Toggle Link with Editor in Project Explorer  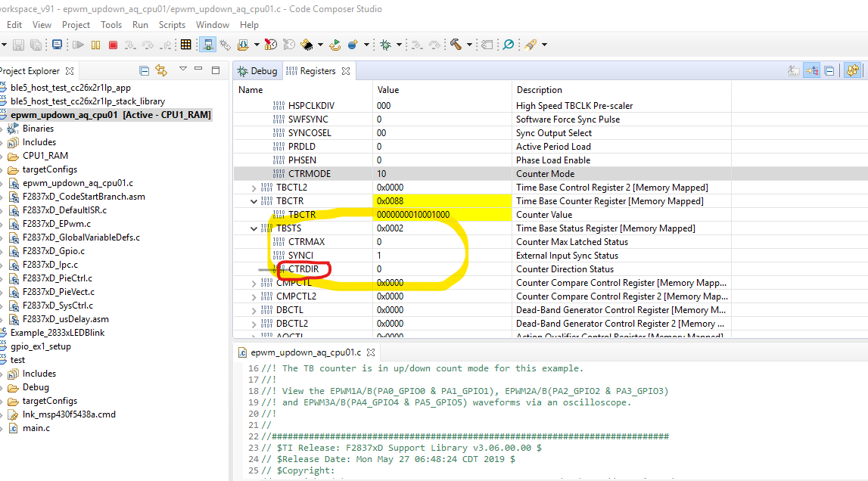coord(161,70)
